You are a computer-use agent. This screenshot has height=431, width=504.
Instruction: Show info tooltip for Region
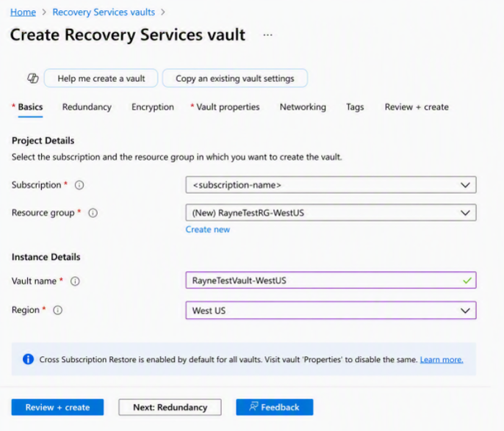tap(57, 311)
